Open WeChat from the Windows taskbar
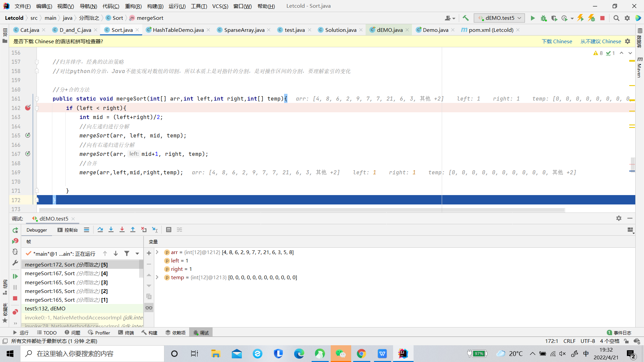644x362 pixels. pyautogui.click(x=341, y=354)
